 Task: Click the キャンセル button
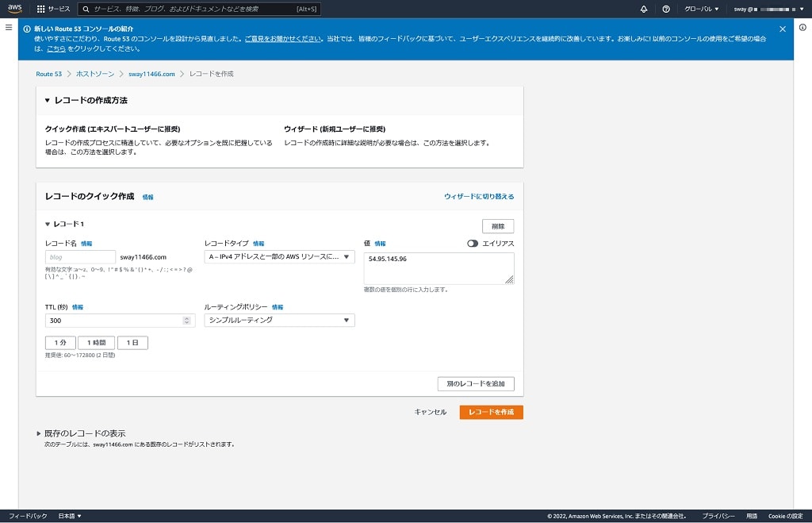pyautogui.click(x=431, y=412)
